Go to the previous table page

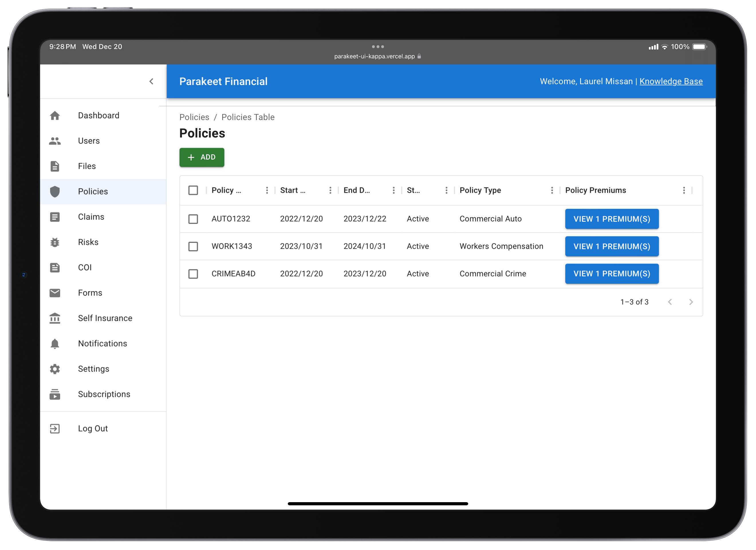(x=670, y=302)
